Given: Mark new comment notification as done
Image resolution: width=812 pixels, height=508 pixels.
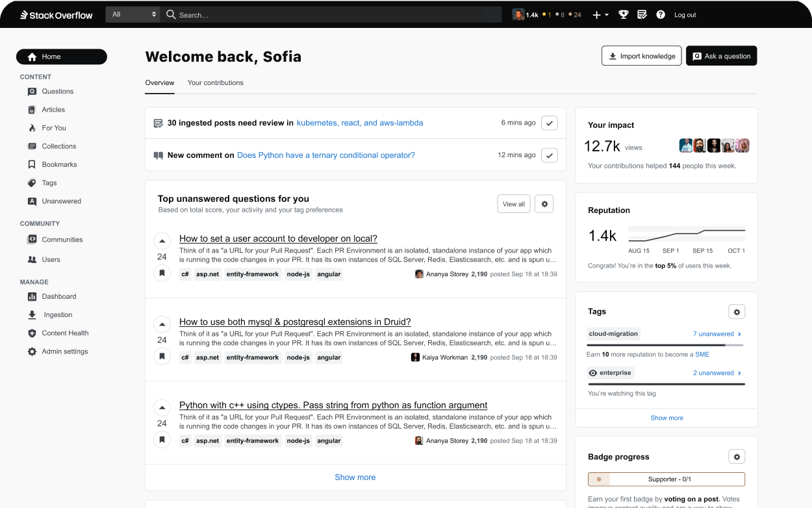Looking at the screenshot, I should (x=550, y=155).
